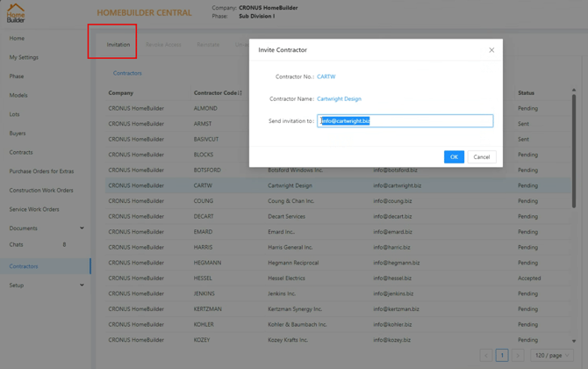Go to next page arrow
588x369 pixels.
point(518,355)
